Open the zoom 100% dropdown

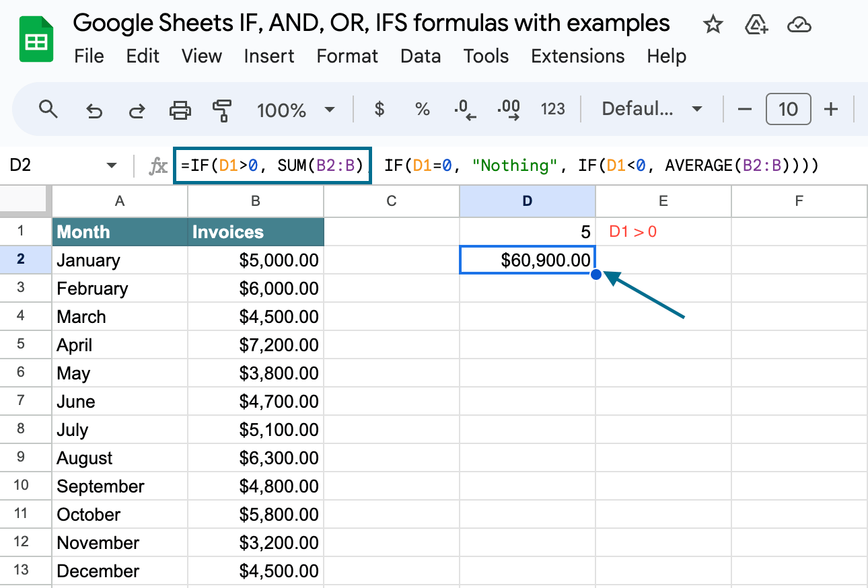pos(295,110)
